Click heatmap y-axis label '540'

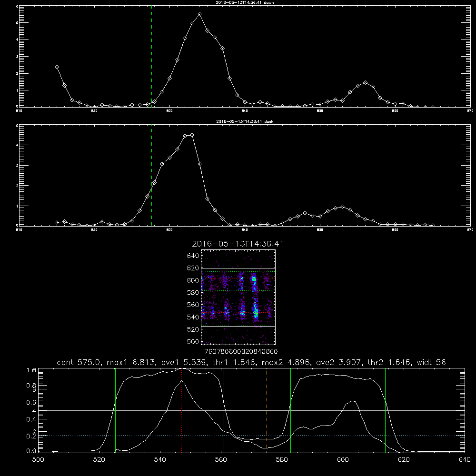tap(193, 317)
